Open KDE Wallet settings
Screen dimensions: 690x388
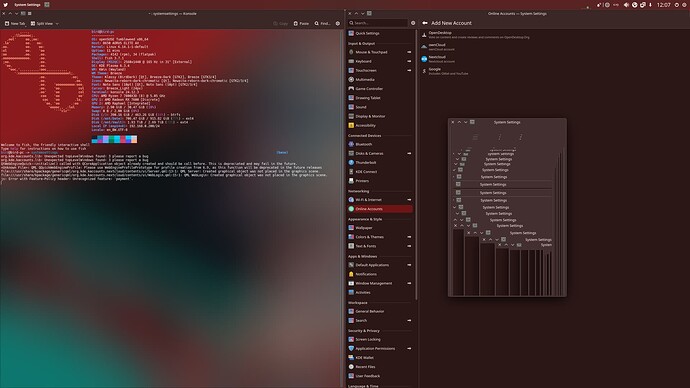click(380, 358)
